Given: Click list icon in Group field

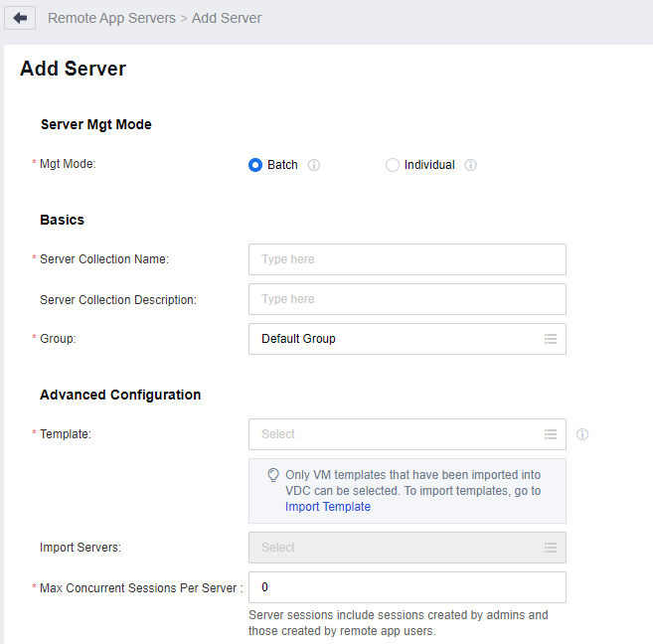Looking at the screenshot, I should pyautogui.click(x=551, y=339).
